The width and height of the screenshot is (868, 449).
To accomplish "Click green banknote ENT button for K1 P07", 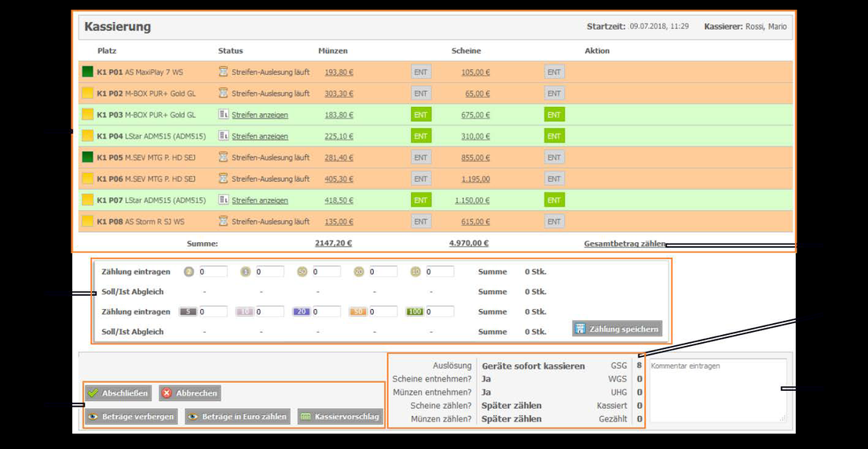I will (554, 200).
